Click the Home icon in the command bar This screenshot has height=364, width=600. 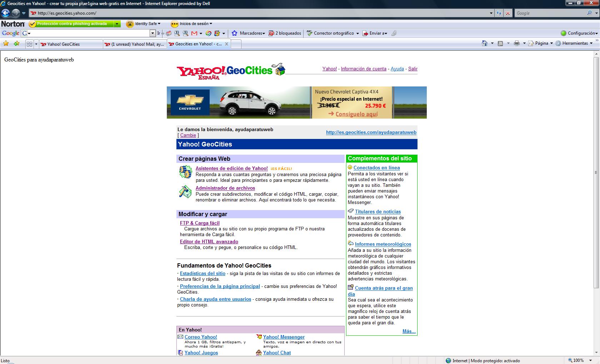[x=485, y=43]
